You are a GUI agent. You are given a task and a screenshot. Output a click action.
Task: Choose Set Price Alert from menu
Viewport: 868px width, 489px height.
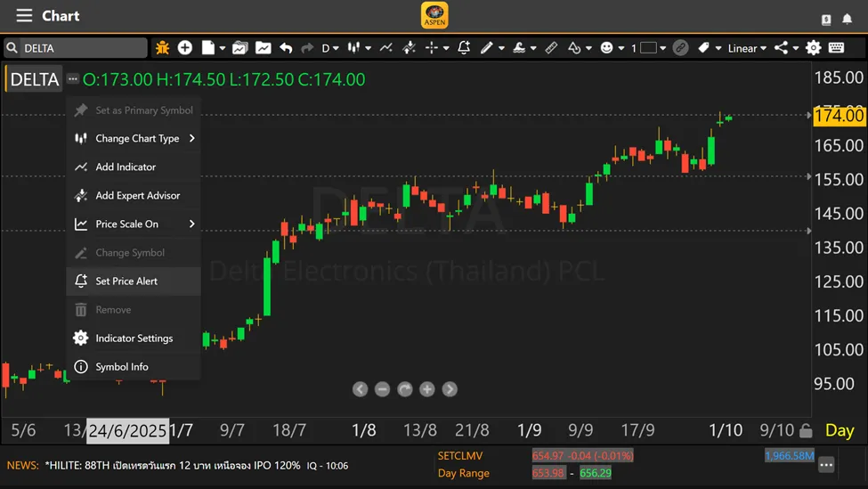coord(126,281)
